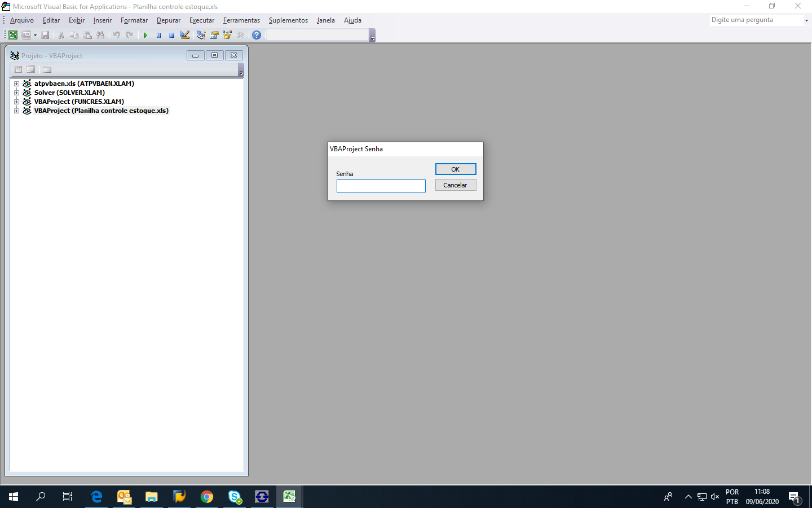The image size is (812, 508).
Task: Open the Insert object dropdown arrow
Action: pyautogui.click(x=35, y=35)
